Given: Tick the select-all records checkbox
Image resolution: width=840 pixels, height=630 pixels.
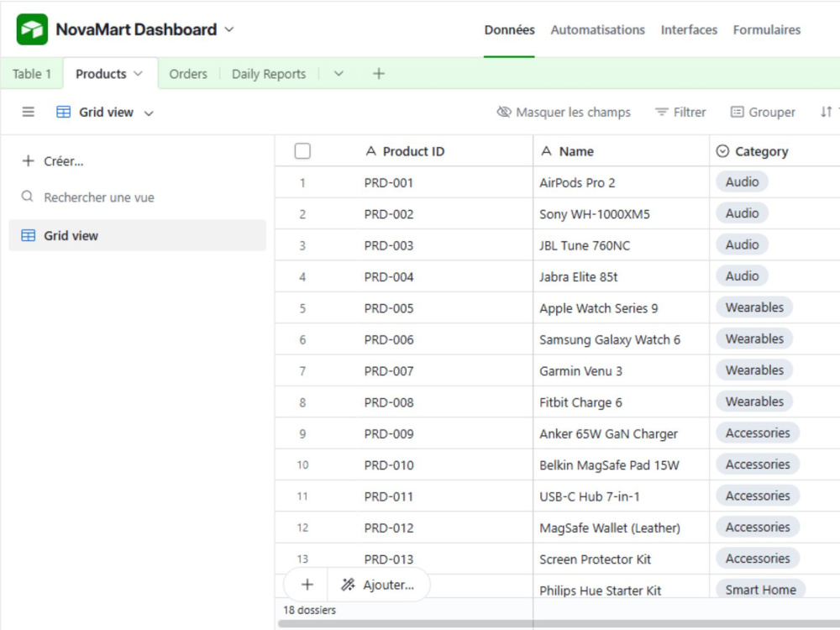Looking at the screenshot, I should click(x=302, y=151).
